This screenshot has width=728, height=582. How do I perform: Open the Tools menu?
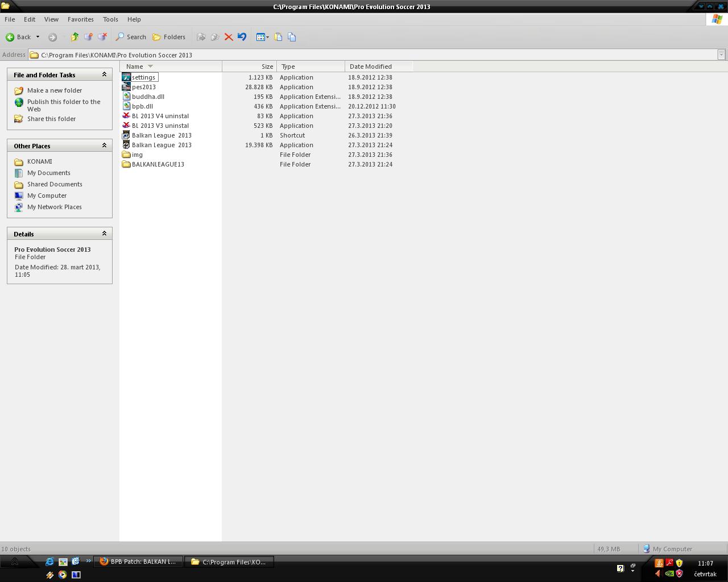coord(110,19)
